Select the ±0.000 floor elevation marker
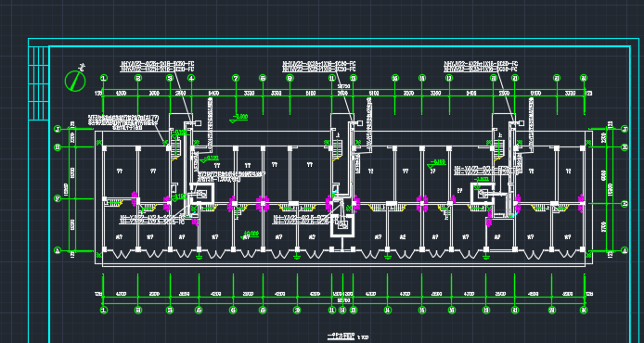The width and height of the screenshot is (644, 343). 250,235
